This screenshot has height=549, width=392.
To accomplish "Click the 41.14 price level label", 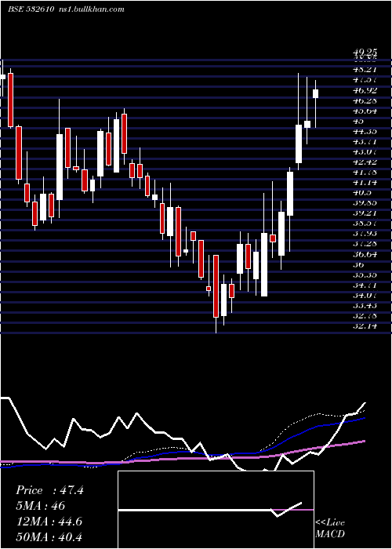I will (x=365, y=183).
